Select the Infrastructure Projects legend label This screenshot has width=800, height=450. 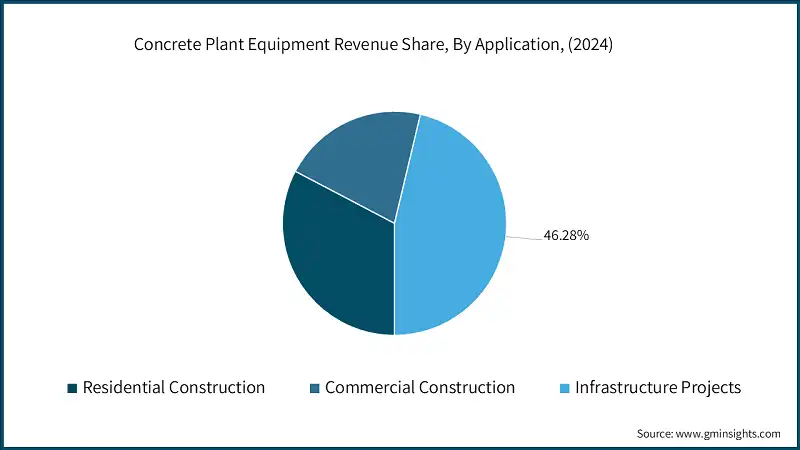658,388
